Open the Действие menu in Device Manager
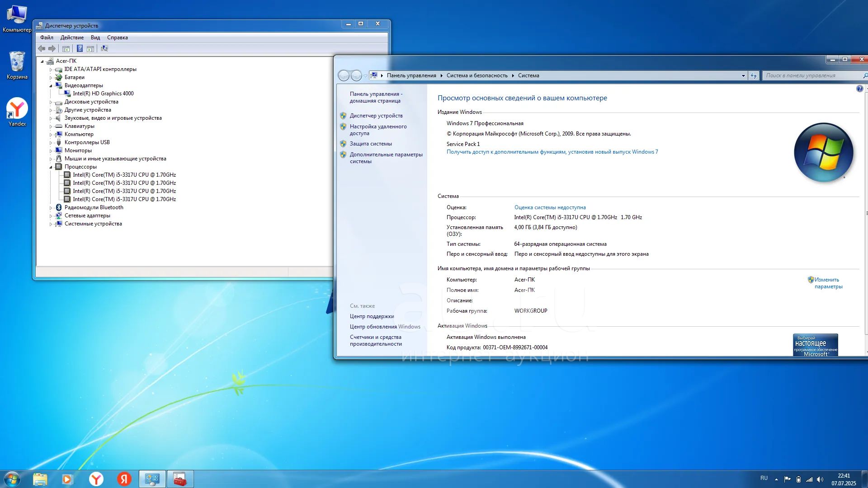The width and height of the screenshot is (868, 488). tap(72, 38)
